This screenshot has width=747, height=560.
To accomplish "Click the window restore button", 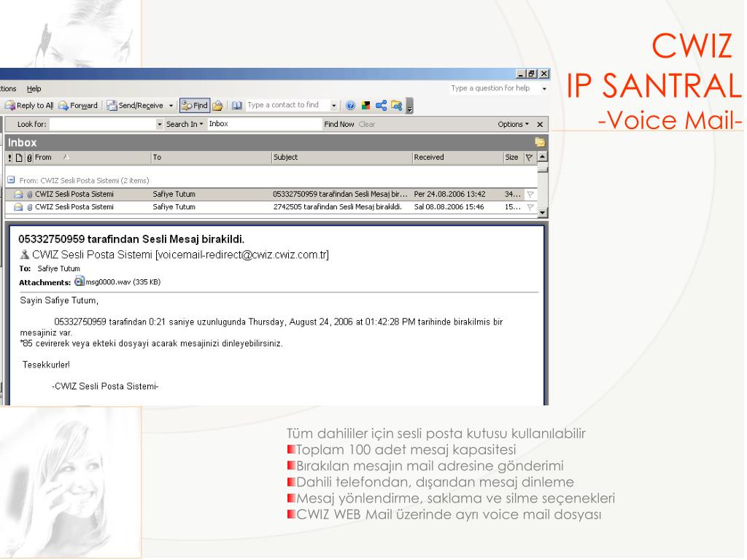I will (x=532, y=74).
